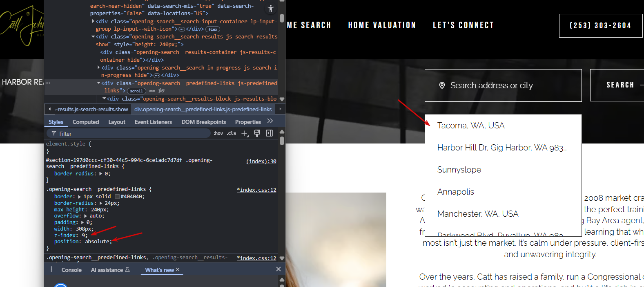Open DevTools drawer three-dot menu
644x287 pixels.
click(51, 269)
